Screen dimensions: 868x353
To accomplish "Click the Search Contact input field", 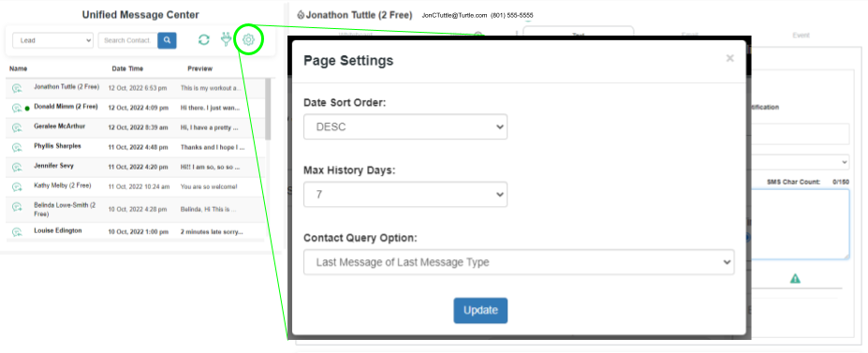I will tap(128, 40).
